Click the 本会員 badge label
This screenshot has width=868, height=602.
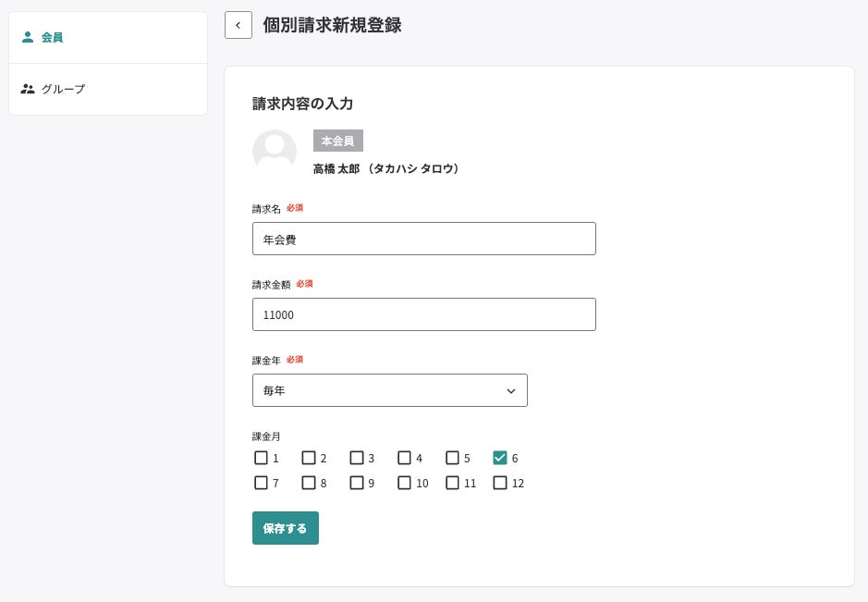pos(338,141)
